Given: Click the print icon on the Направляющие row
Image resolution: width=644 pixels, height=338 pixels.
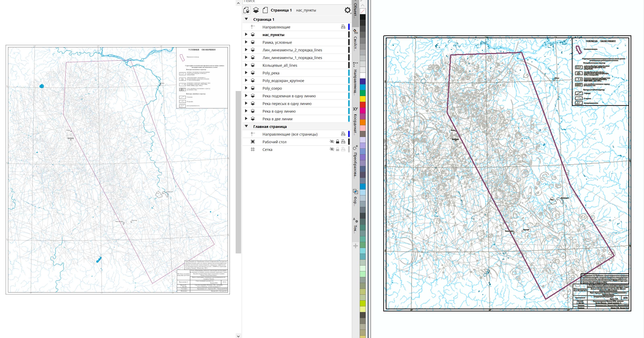Looking at the screenshot, I should tap(343, 27).
